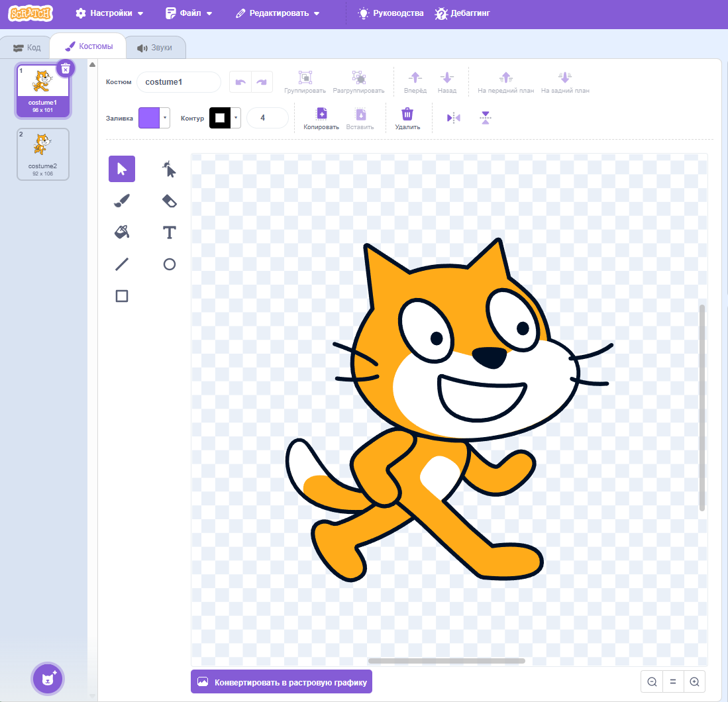The height and width of the screenshot is (702, 728).
Task: Select the Rectangle tool
Action: coord(121,296)
